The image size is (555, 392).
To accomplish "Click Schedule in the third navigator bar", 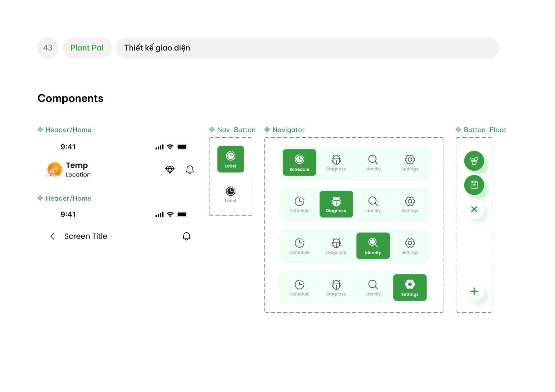I will (x=299, y=246).
